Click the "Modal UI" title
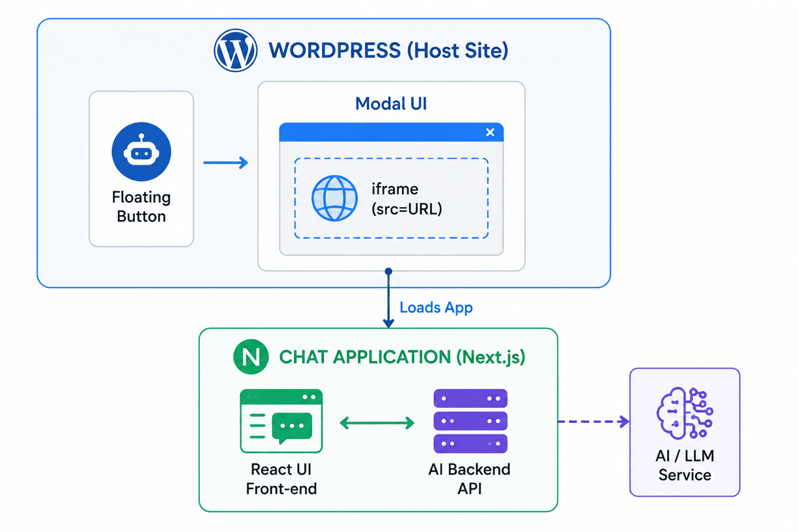 [x=391, y=103]
